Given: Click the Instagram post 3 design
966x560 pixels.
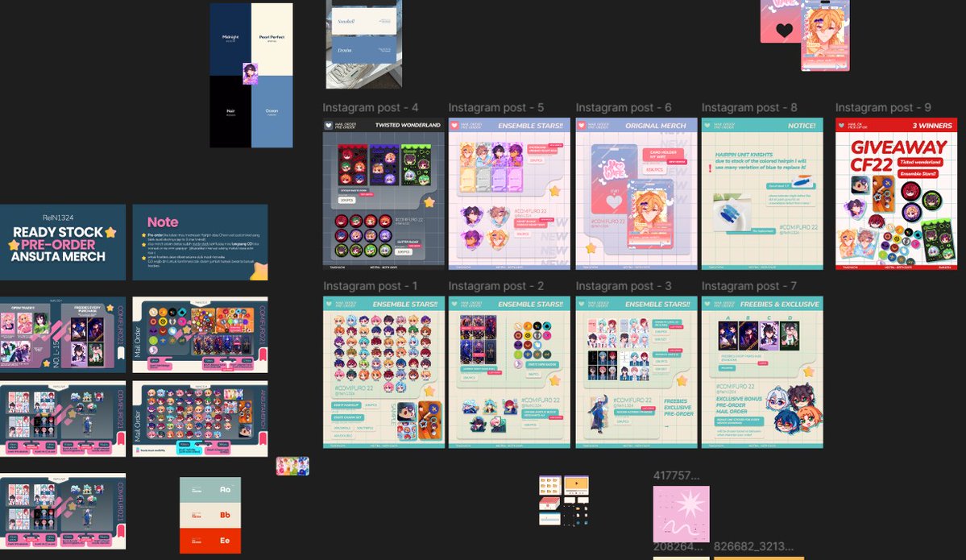Looking at the screenshot, I should (x=636, y=372).
